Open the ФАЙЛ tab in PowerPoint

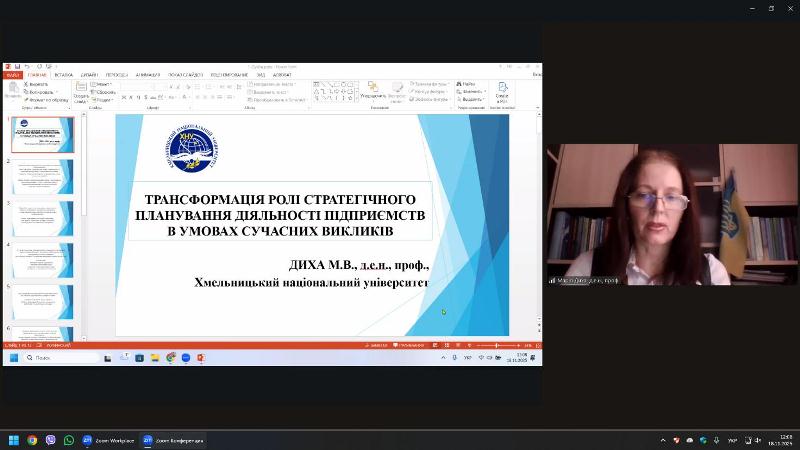point(13,75)
